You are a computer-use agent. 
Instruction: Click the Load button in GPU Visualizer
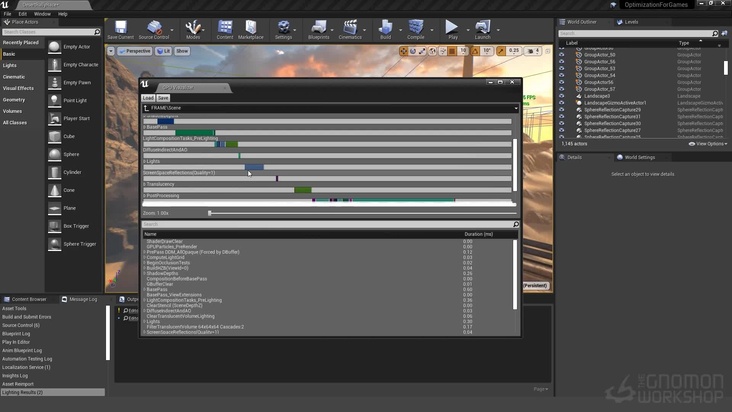pos(148,98)
